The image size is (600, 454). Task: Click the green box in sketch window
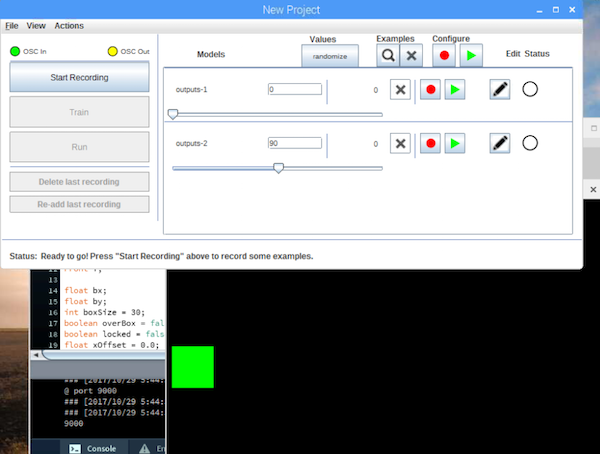tap(193, 367)
